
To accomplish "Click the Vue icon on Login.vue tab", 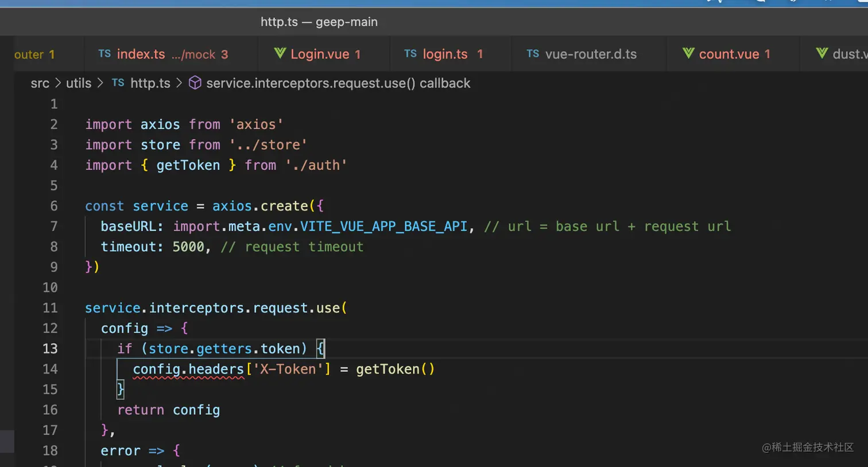I will click(280, 53).
